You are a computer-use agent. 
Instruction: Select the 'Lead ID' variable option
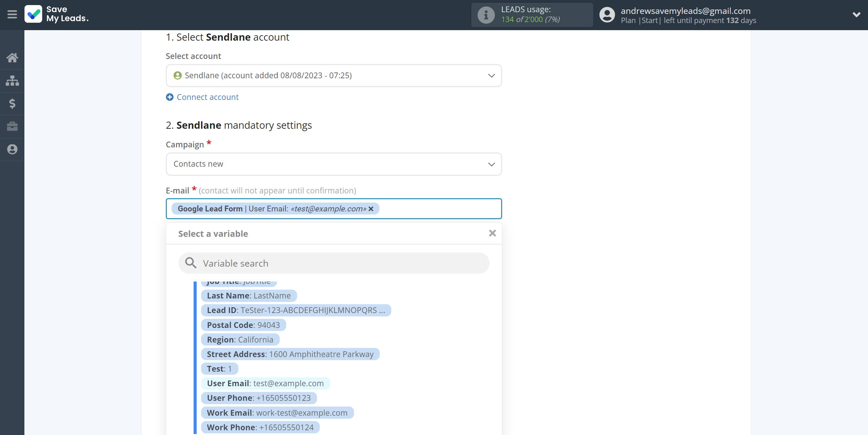coord(296,310)
